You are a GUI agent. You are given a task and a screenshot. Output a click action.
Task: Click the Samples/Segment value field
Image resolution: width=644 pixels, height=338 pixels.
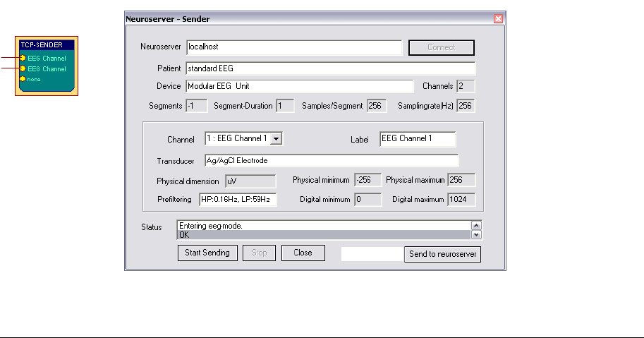click(376, 106)
